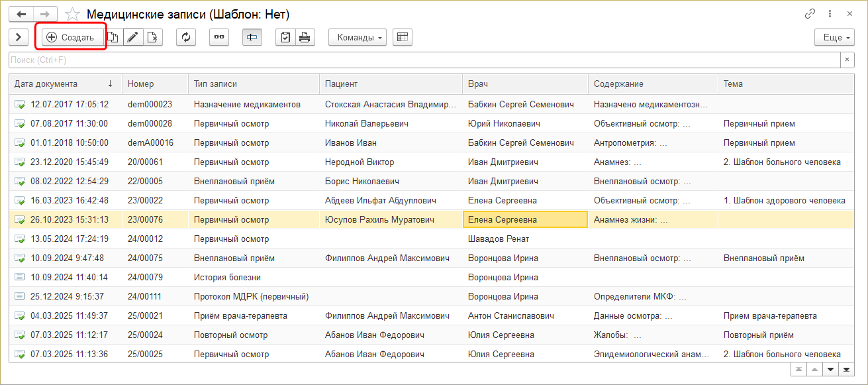868x385 pixels.
Task: Open the Еще dropdown menu
Action: [834, 38]
